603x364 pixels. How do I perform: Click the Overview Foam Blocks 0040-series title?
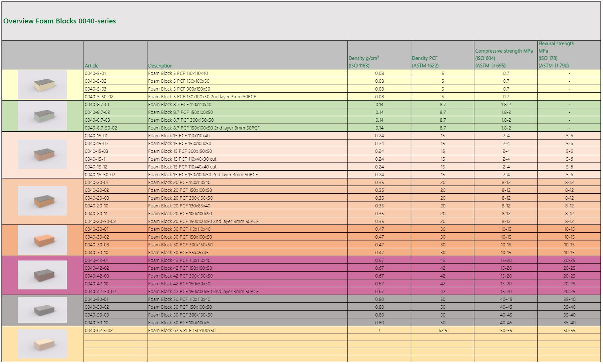(x=59, y=21)
